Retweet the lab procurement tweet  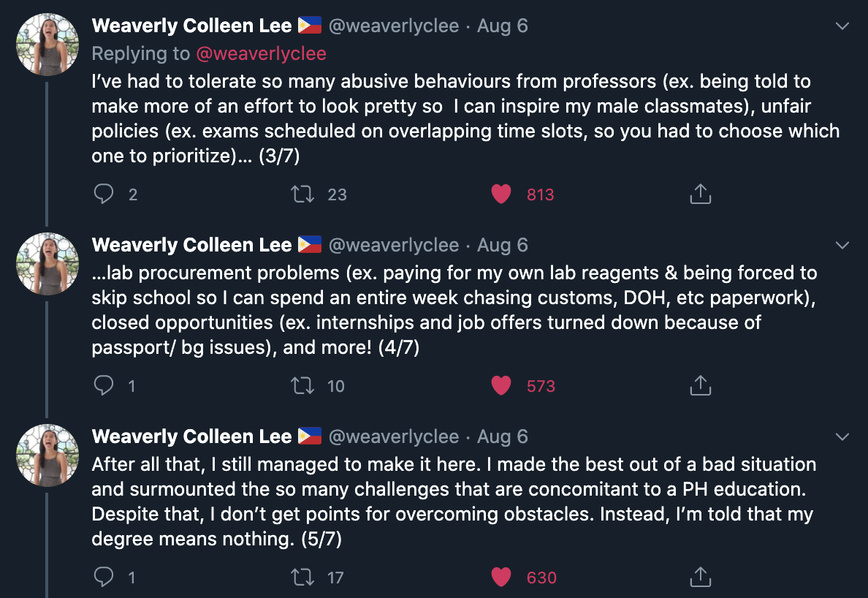tap(302, 385)
